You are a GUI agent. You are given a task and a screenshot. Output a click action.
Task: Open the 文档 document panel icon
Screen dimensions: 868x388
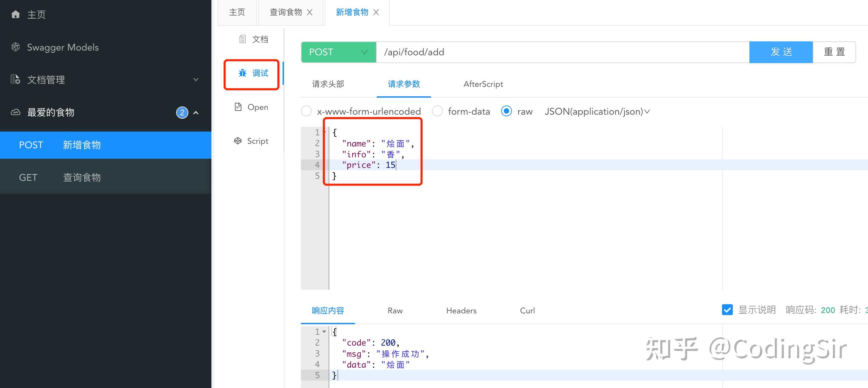point(242,39)
